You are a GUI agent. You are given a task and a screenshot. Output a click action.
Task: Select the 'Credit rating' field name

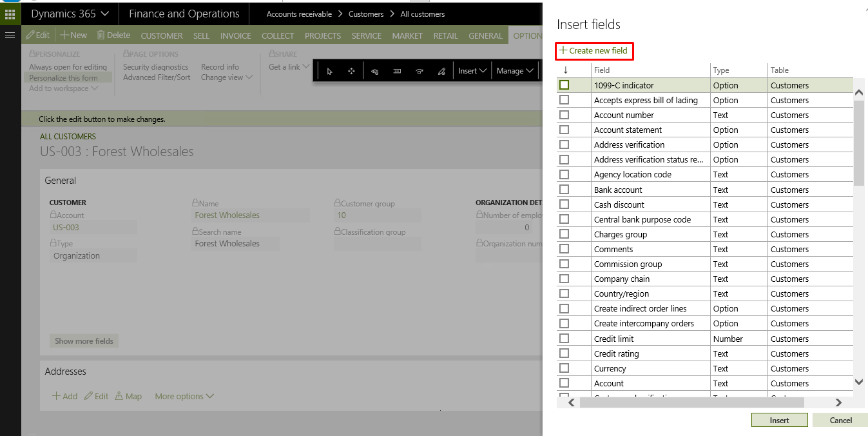[616, 353]
